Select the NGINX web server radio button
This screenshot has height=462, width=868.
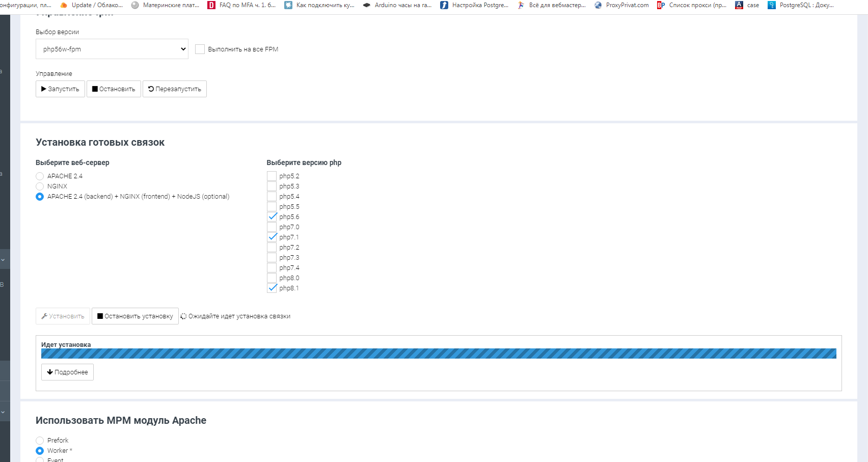[40, 186]
